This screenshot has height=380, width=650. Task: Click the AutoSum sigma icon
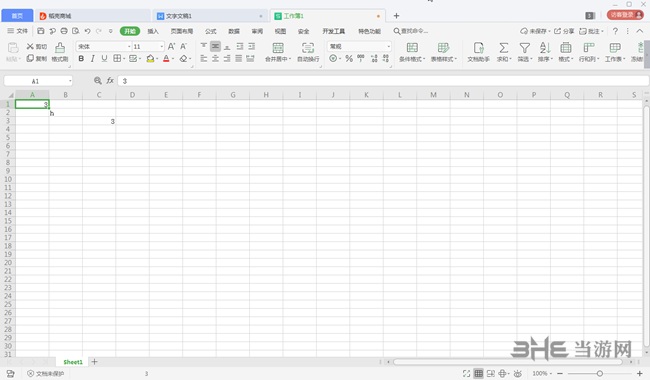[x=504, y=48]
